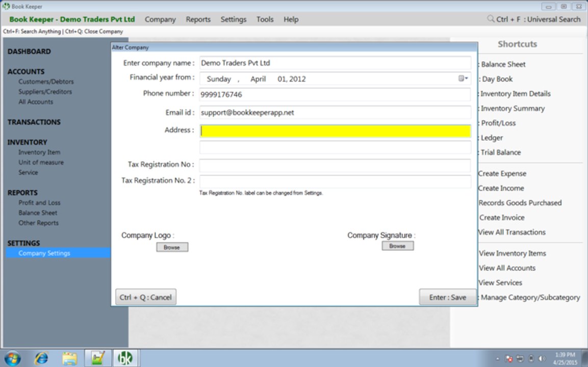Open Other Reports in sidebar
Screen dimensions: 588x367
pos(39,223)
